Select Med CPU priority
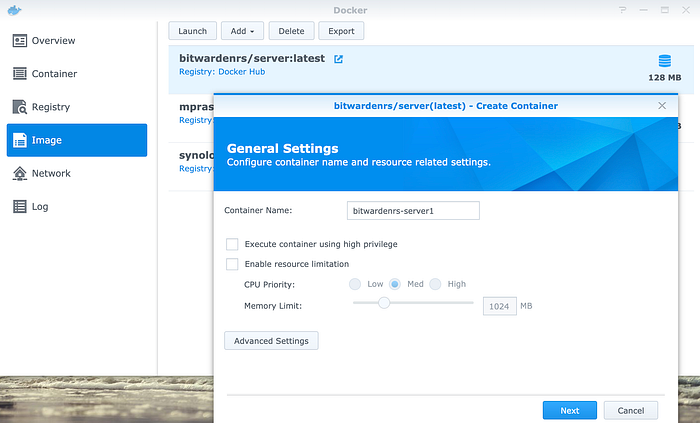 coord(395,284)
